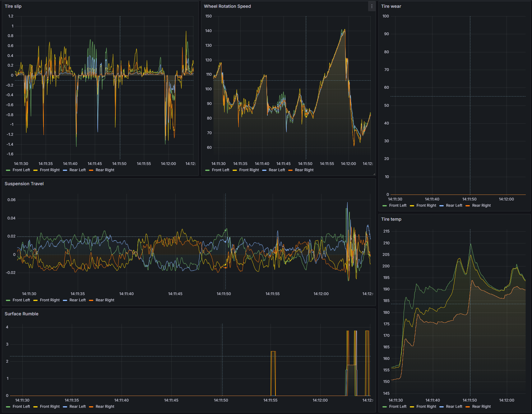Click the 14:11:30 tick on Tire wear axis
Viewport: 532px width, 414px height.
[395, 199]
